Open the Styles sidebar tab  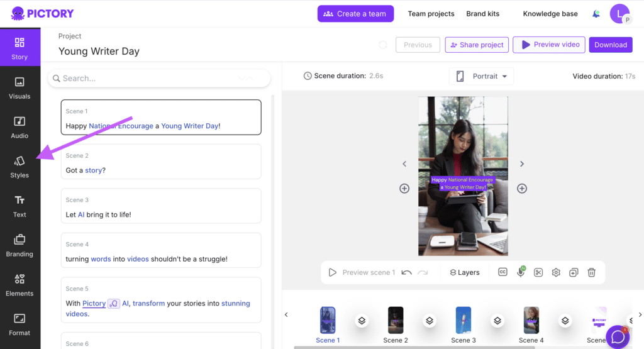(x=19, y=167)
